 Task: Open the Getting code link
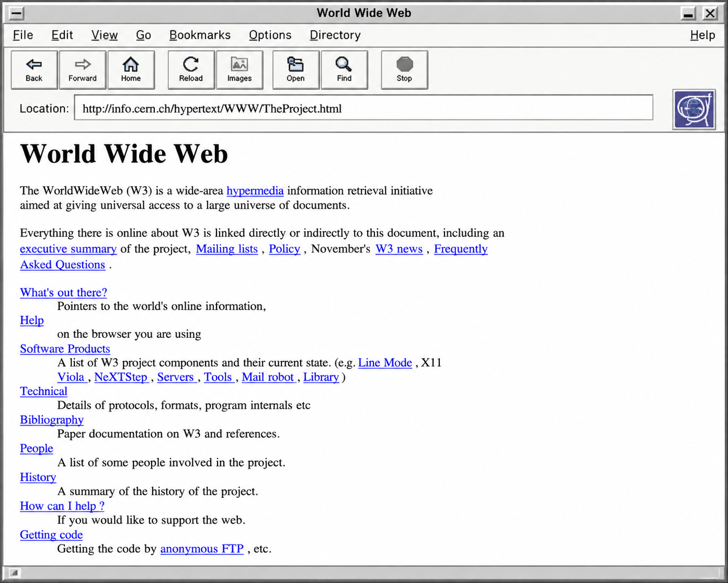[51, 535]
